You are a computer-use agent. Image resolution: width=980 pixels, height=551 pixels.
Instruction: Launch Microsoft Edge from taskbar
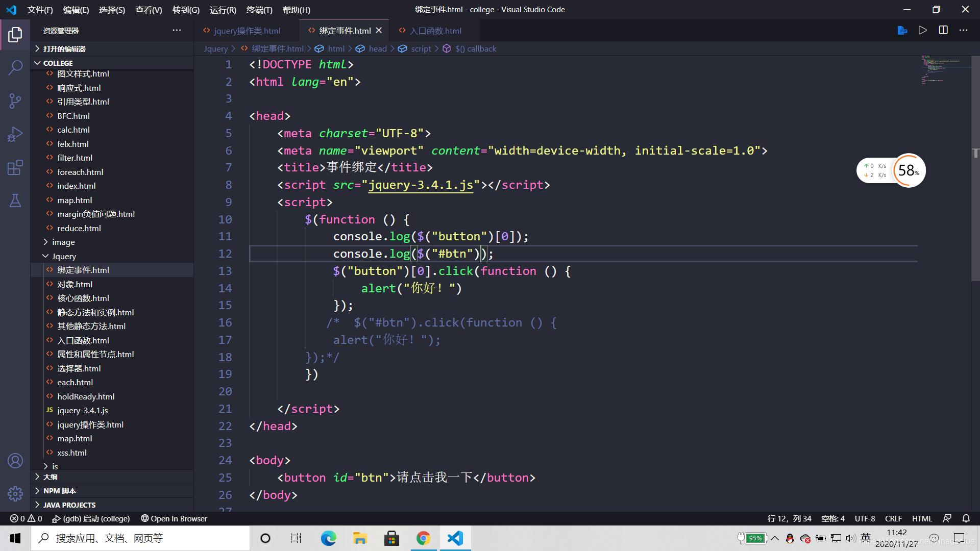click(328, 538)
